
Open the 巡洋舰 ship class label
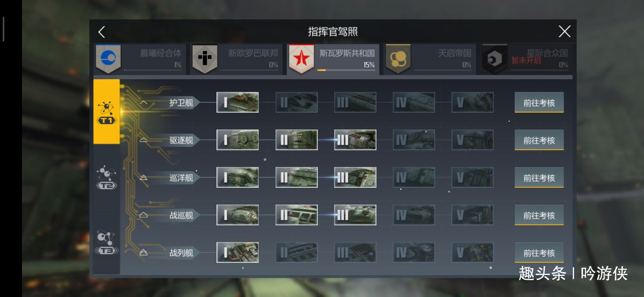(181, 178)
